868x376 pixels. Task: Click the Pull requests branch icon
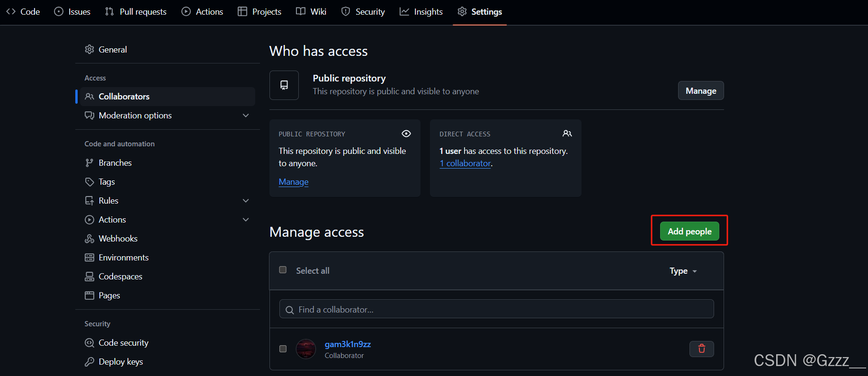[x=109, y=11]
